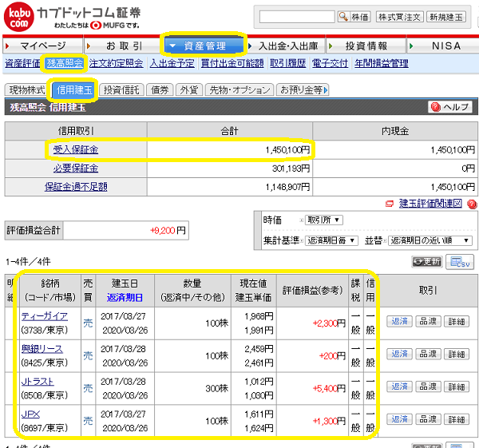Switch to 債券 tab
This screenshot has height=448, width=479.
pos(160,90)
